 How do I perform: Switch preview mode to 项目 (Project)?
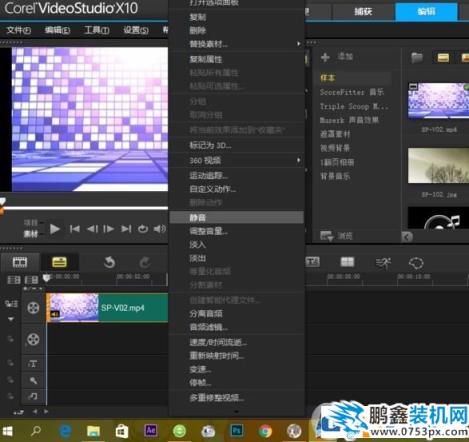[x=30, y=223]
